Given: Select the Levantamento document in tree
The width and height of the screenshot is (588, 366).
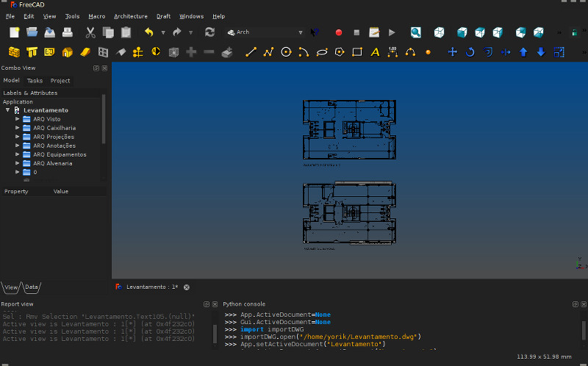Looking at the screenshot, I should pyautogui.click(x=46, y=110).
